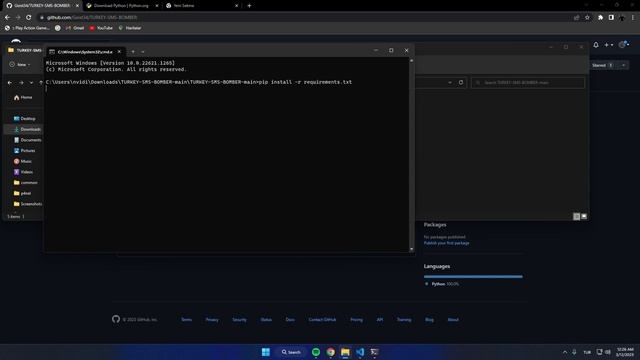This screenshot has height=360, width=640.
Task: Open the Starred lists dropdown arrow
Action: click(x=623, y=65)
